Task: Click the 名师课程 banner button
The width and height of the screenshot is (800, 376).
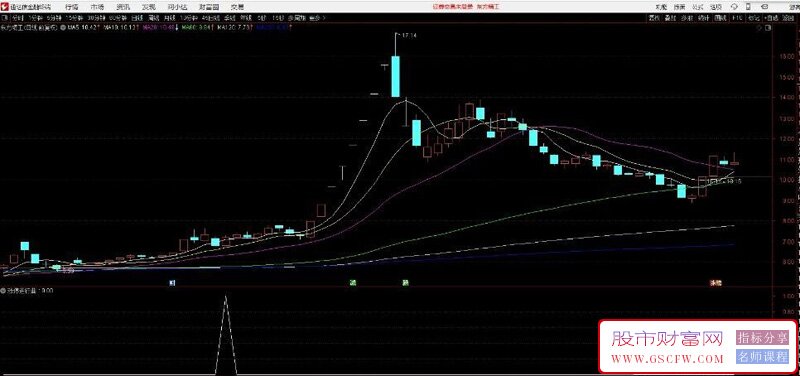Action: 762,357
